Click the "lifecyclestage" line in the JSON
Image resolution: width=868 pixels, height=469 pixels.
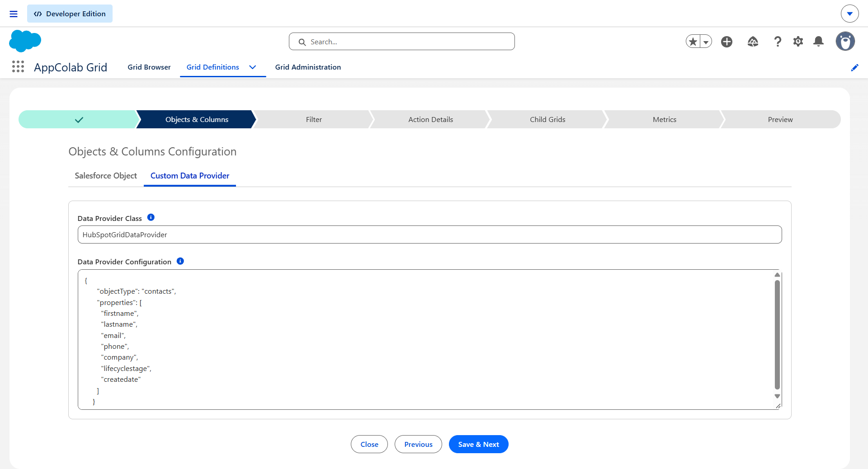point(126,369)
